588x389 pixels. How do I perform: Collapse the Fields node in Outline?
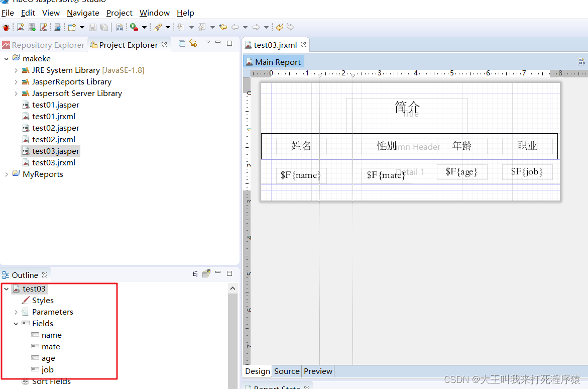click(16, 324)
